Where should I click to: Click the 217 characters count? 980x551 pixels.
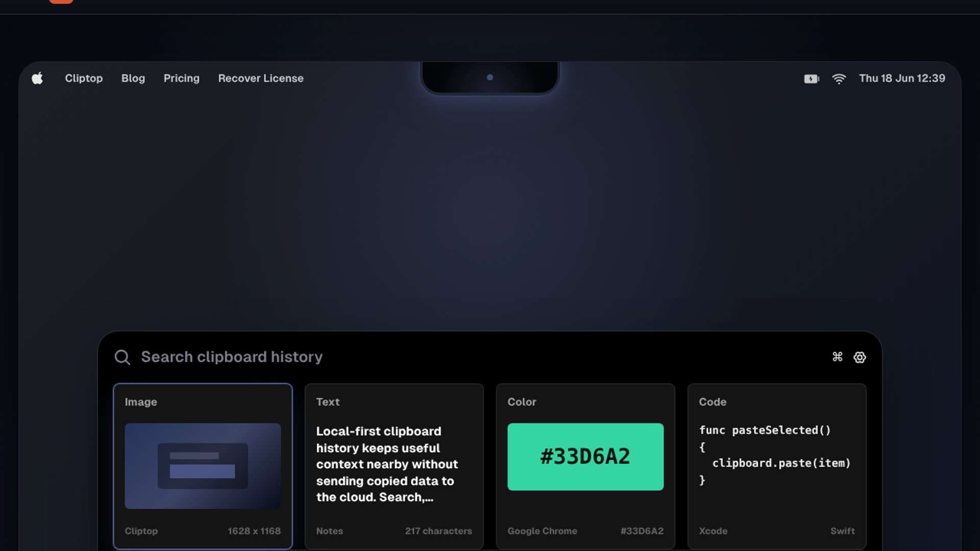[438, 531]
